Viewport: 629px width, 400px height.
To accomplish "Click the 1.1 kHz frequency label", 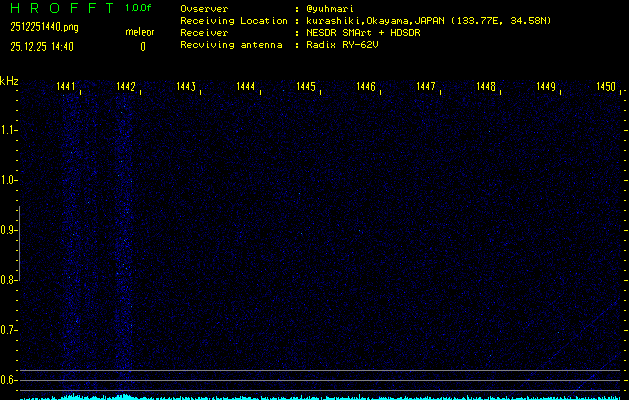I will [7, 130].
